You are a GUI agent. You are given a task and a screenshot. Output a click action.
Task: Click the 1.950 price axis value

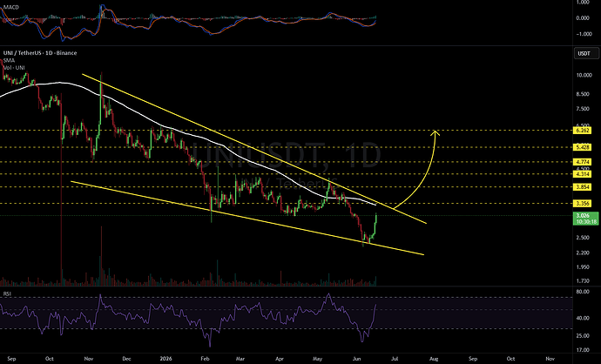[584, 267]
